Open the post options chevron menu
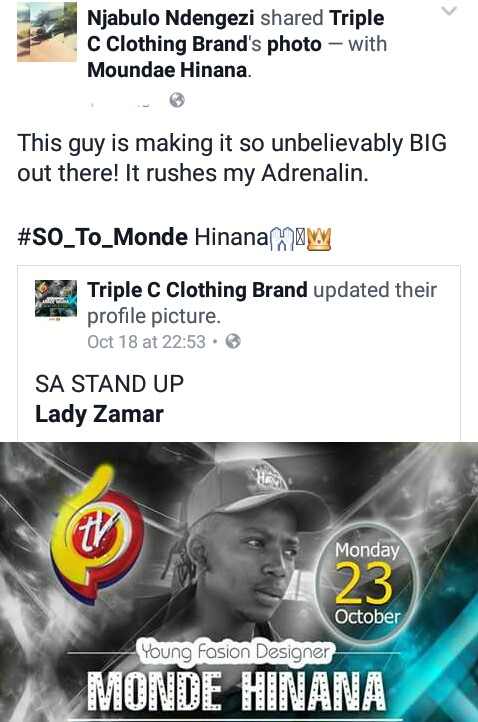Screen dimensions: 478x722 click(449, 11)
